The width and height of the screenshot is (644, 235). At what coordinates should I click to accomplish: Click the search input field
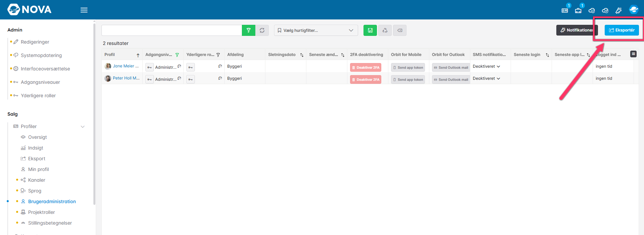tap(172, 30)
